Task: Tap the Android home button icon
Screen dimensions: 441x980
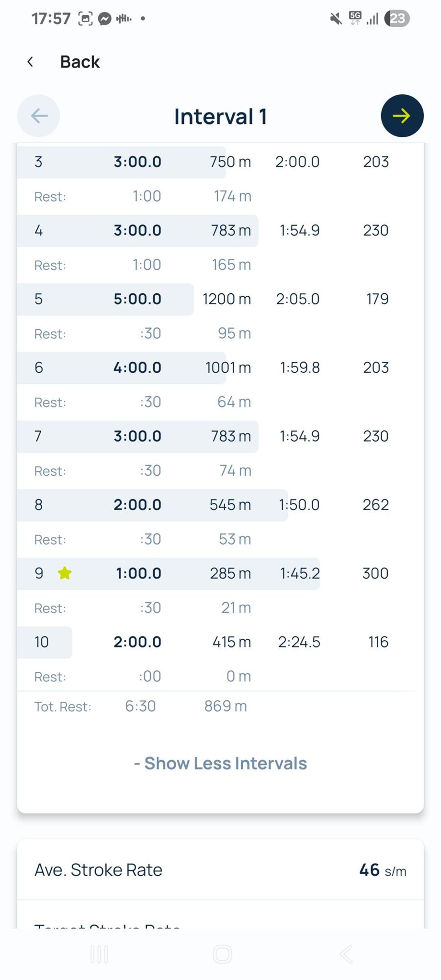Action: 222,954
